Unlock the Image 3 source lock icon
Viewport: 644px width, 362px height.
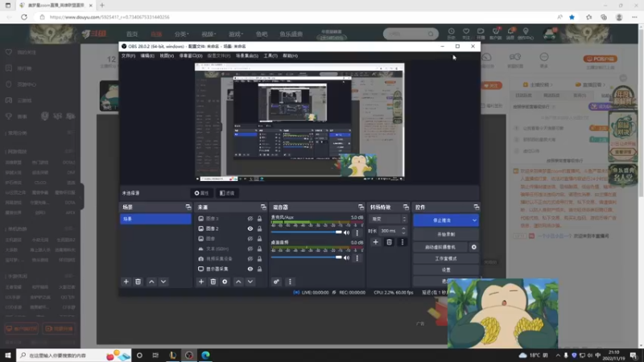(259, 219)
